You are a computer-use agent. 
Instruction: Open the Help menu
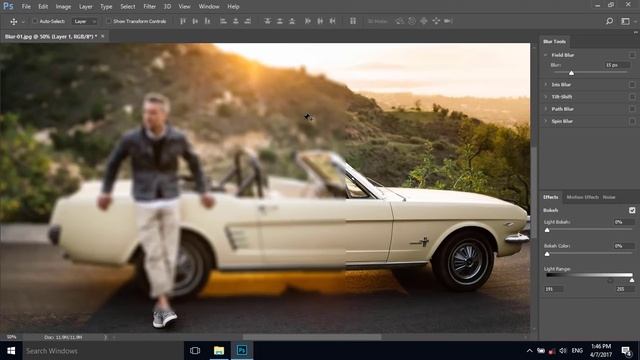tap(233, 7)
